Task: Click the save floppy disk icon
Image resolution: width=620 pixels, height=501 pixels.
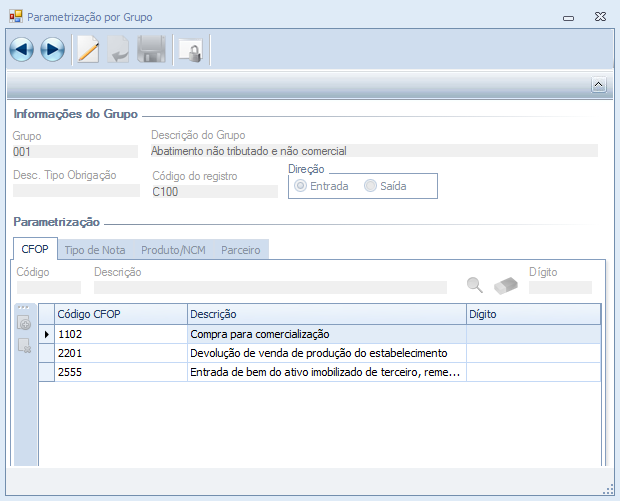Action: click(x=151, y=49)
